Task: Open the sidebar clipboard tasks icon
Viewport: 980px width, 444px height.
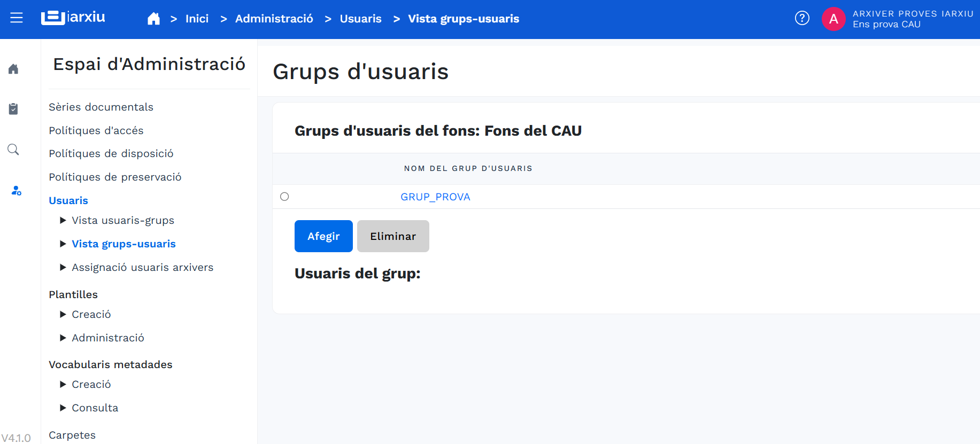Action: pyautogui.click(x=13, y=109)
